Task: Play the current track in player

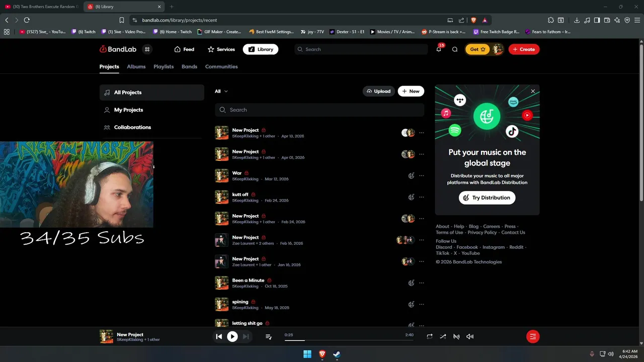Action: point(232,336)
